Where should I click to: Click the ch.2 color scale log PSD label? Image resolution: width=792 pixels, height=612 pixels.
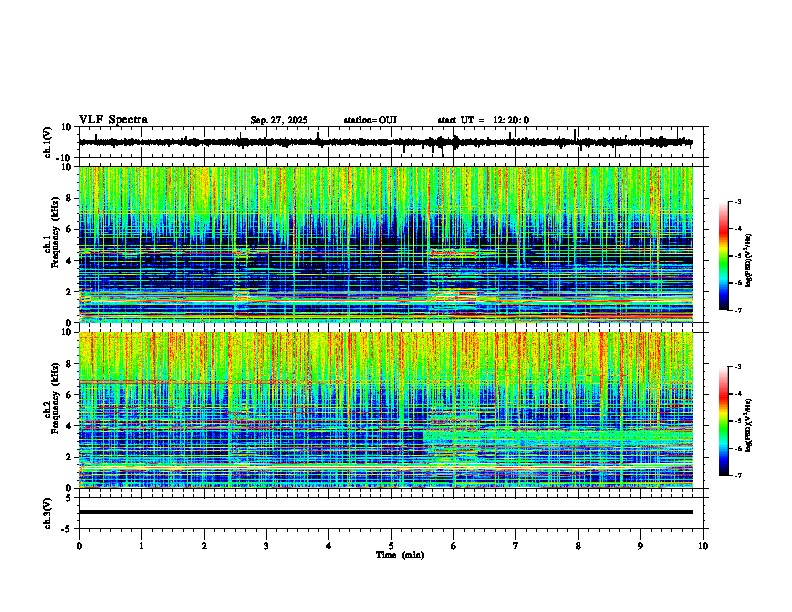point(748,426)
